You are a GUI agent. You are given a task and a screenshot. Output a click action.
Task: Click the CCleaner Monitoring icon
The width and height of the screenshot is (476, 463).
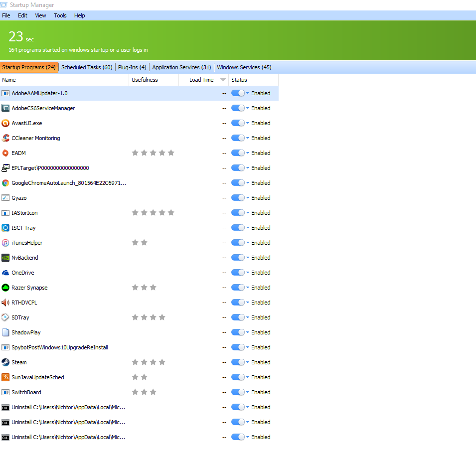pos(5,138)
